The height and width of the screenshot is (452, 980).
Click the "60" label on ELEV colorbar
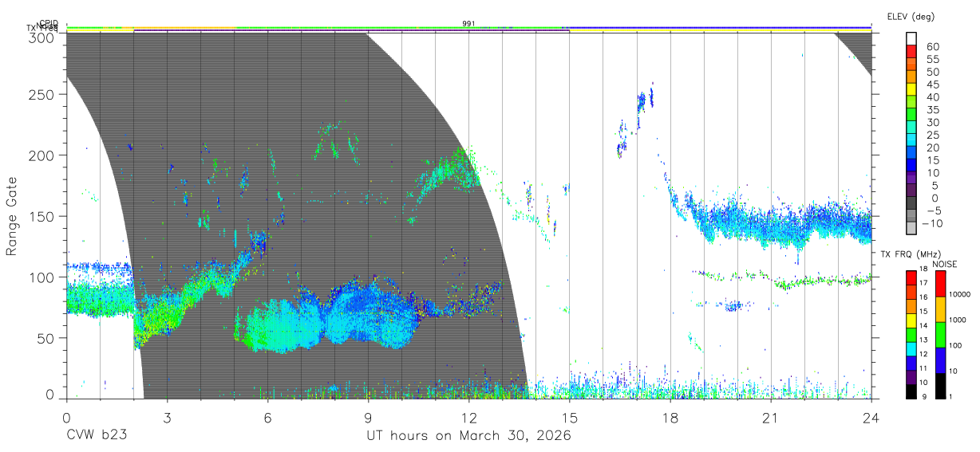pyautogui.click(x=933, y=46)
